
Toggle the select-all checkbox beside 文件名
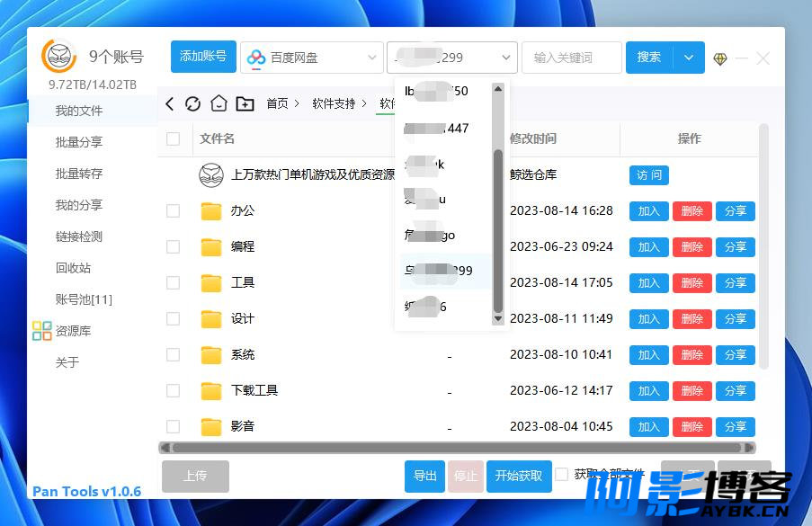coord(173,138)
